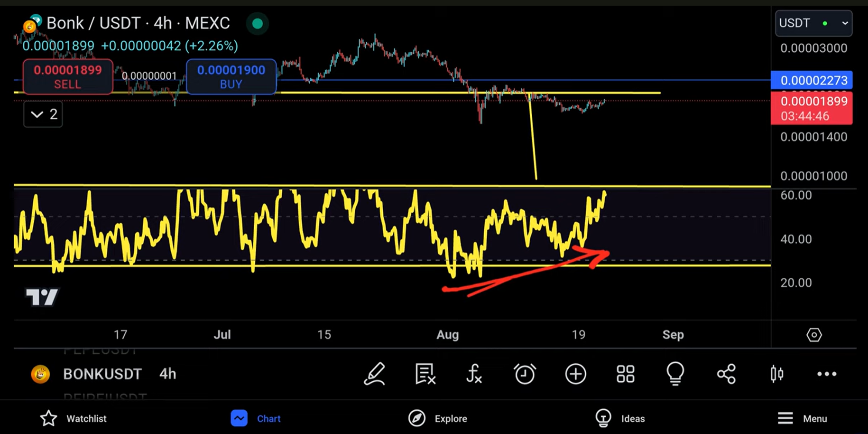Click the +0.00000042 (+2.26%) price change text

pos(169,46)
